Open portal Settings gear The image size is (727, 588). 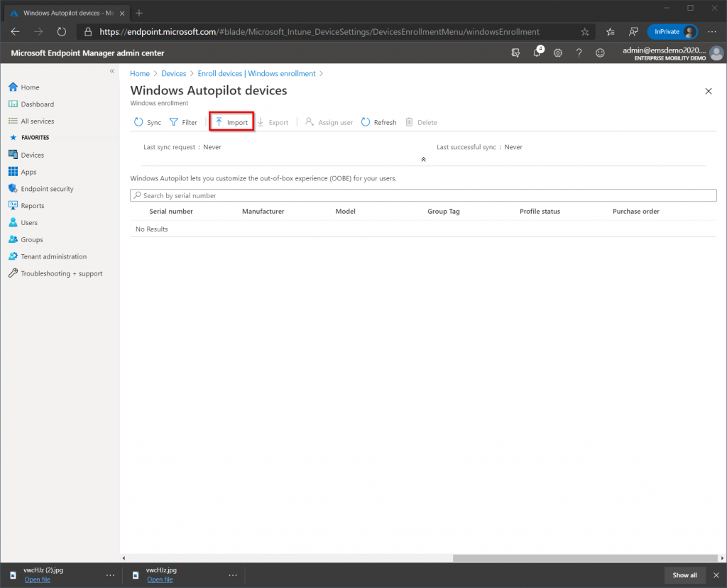[558, 53]
